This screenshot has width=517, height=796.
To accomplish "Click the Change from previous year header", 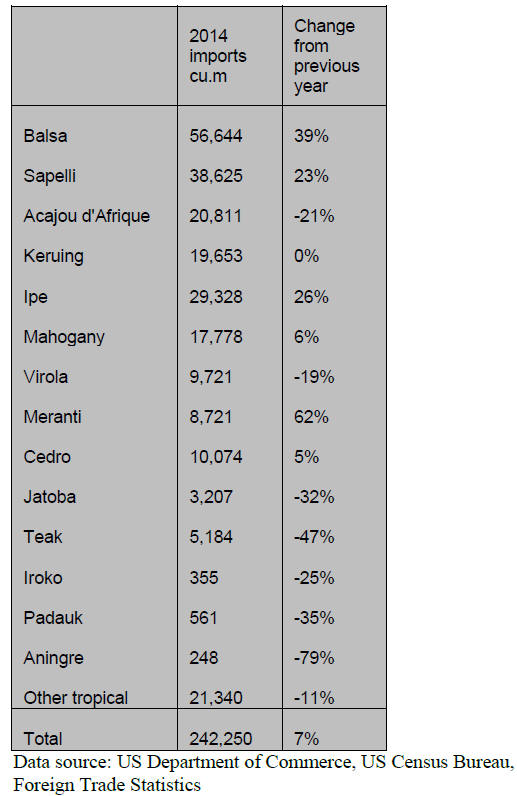I will pyautogui.click(x=326, y=56).
